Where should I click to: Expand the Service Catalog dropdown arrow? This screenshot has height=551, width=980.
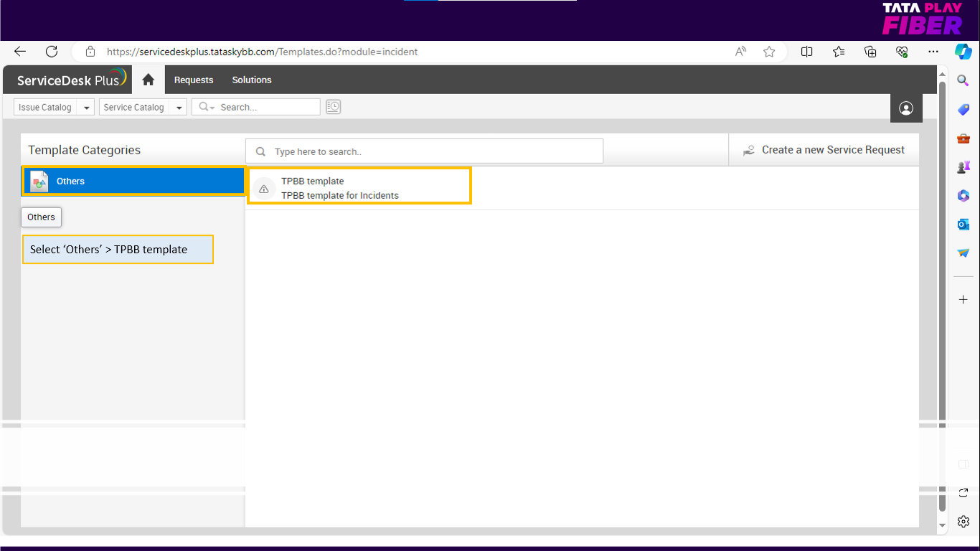tap(179, 108)
